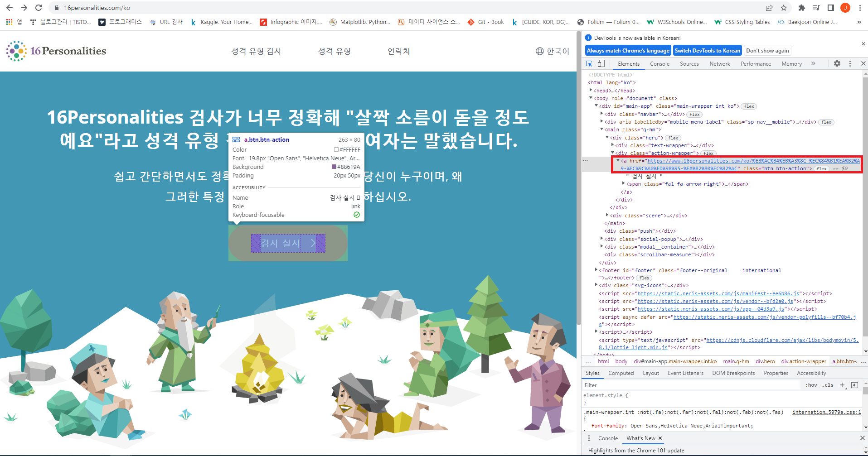Toggle the :hov element state panel
The image size is (868, 456).
coord(811,385)
